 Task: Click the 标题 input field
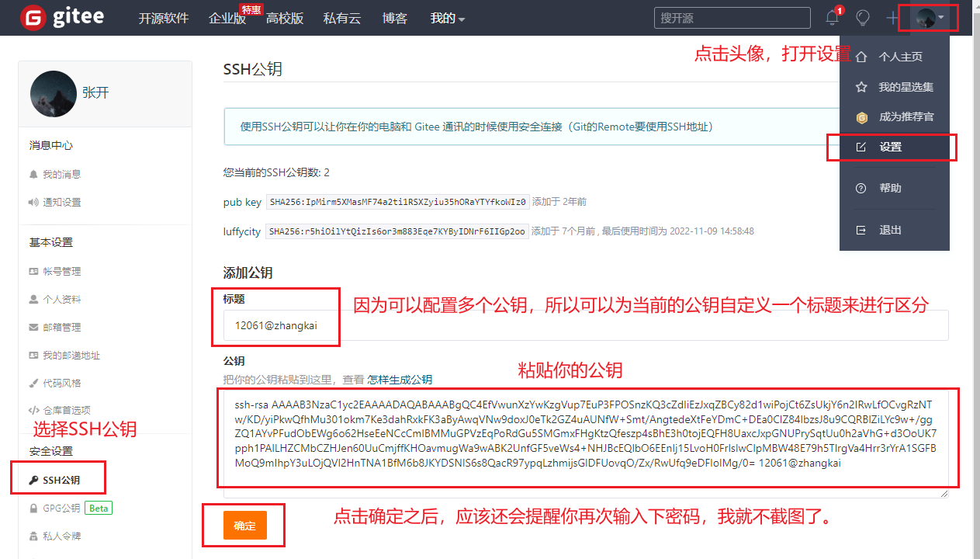pyautogui.click(x=586, y=325)
